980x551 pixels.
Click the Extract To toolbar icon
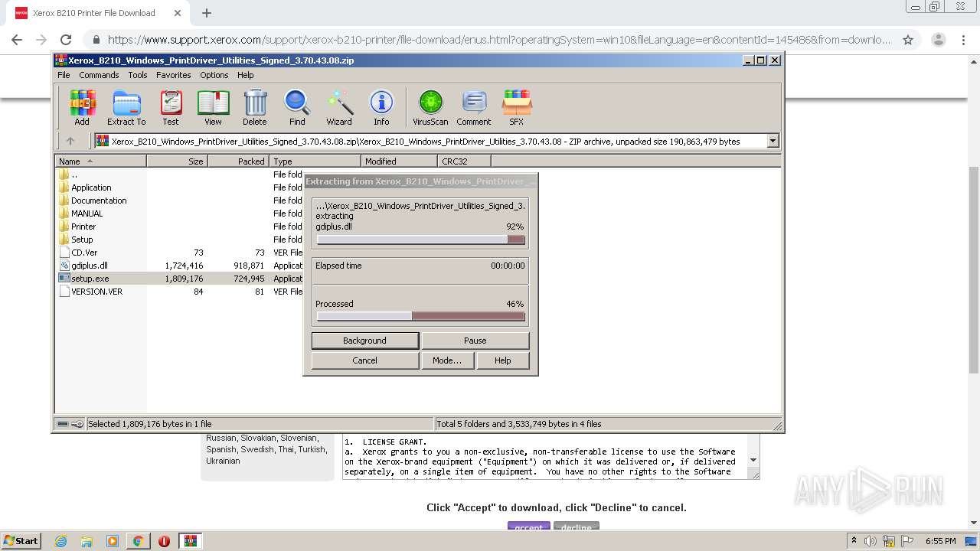126,107
